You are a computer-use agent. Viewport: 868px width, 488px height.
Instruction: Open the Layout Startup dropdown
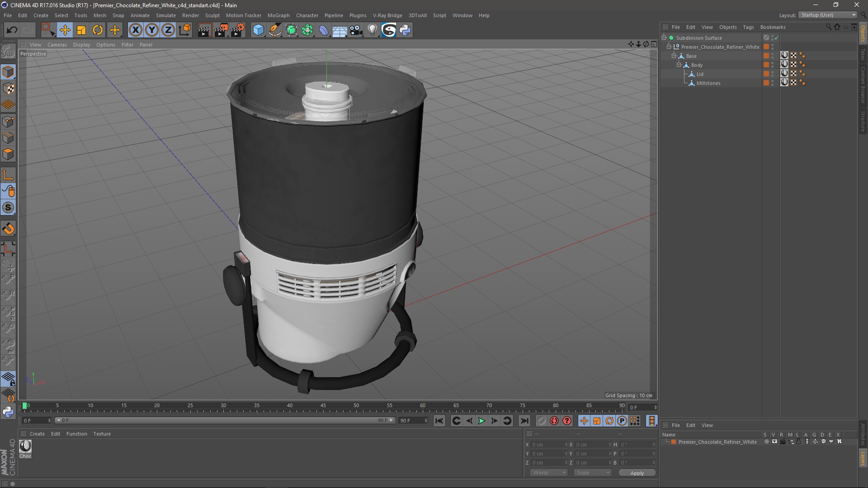click(828, 15)
